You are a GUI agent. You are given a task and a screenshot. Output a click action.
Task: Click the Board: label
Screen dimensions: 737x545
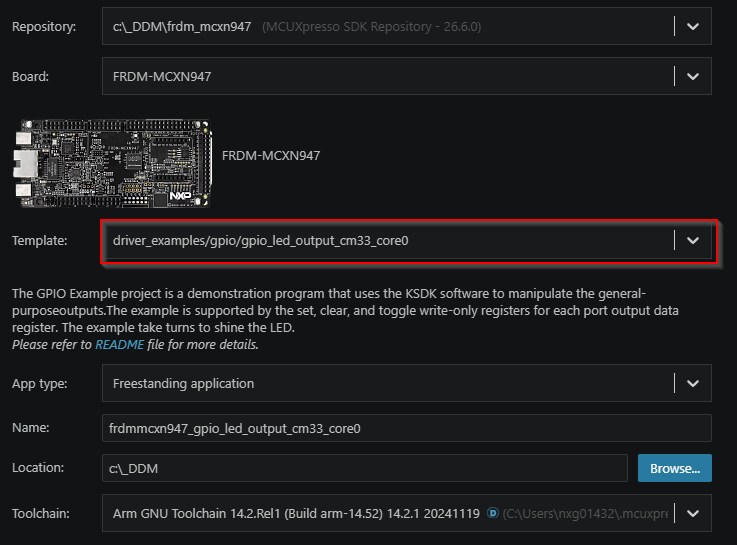[31, 77]
